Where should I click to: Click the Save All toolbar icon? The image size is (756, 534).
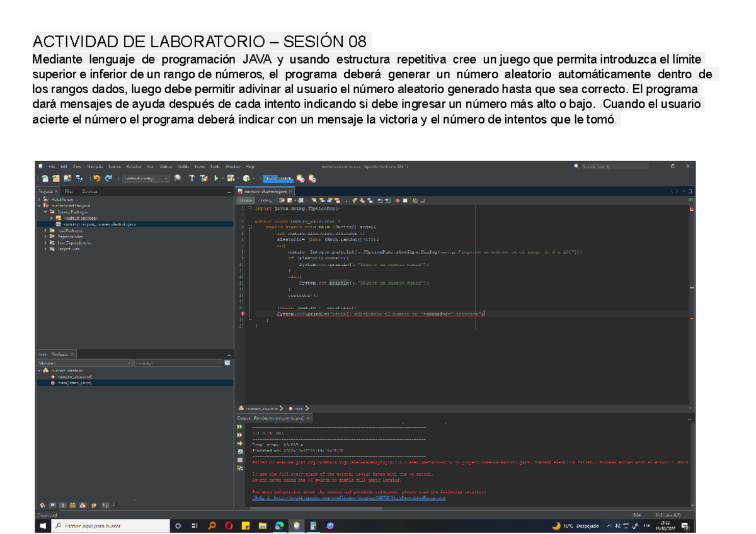tap(79, 178)
